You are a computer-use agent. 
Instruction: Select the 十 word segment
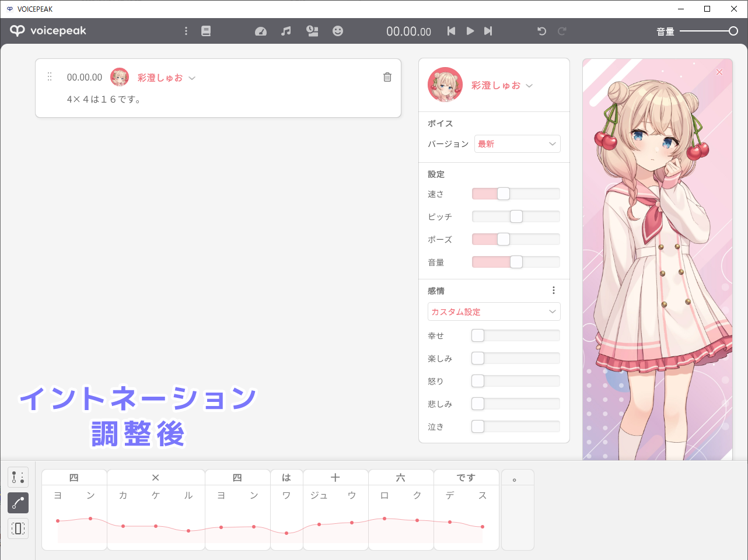tap(335, 477)
